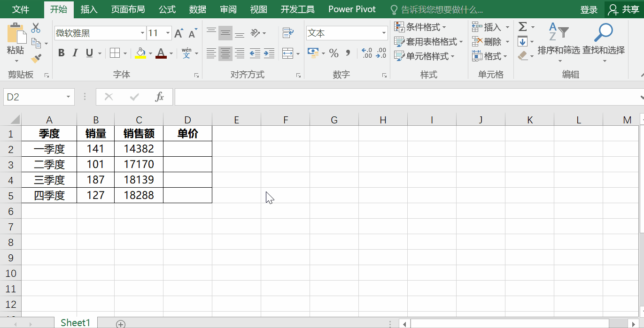Apply dark red font color
The width and height of the screenshot is (644, 328).
[161, 53]
